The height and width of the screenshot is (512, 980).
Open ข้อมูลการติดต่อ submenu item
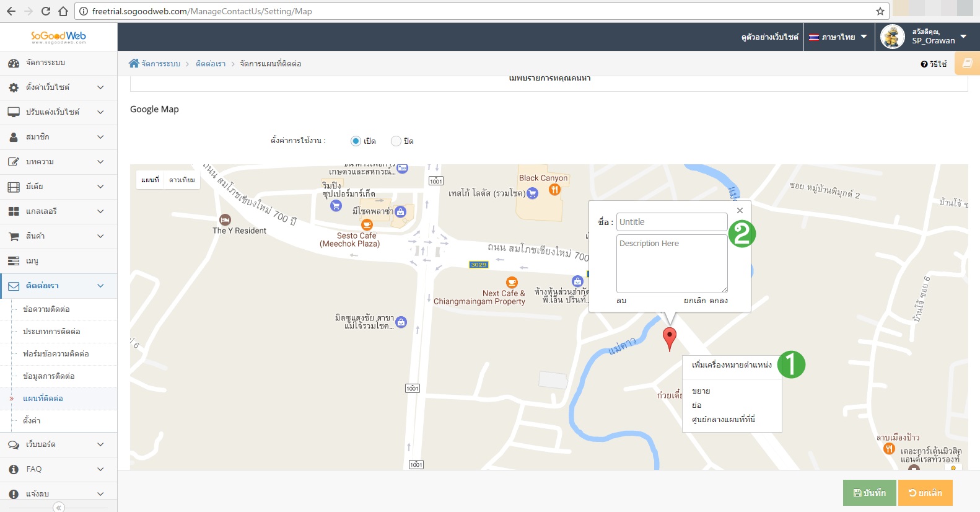pos(48,376)
